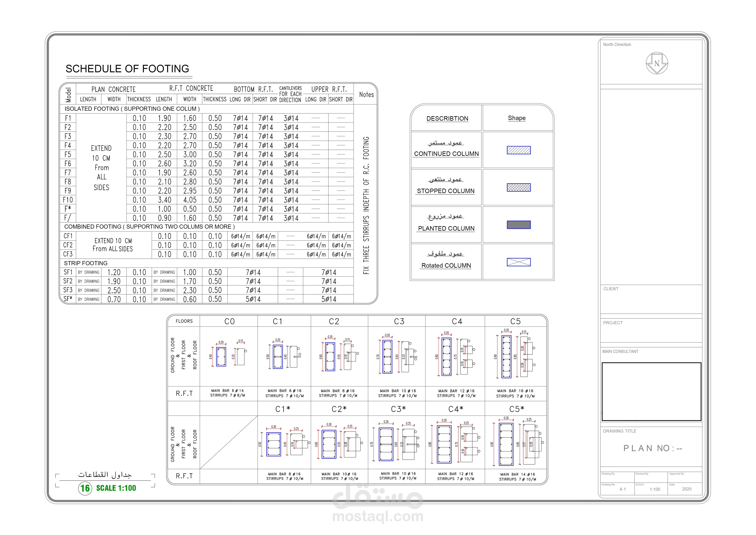This screenshot has width=756, height=535.
Task: Select the hatched Continued Column shape symbol
Action: point(519,150)
